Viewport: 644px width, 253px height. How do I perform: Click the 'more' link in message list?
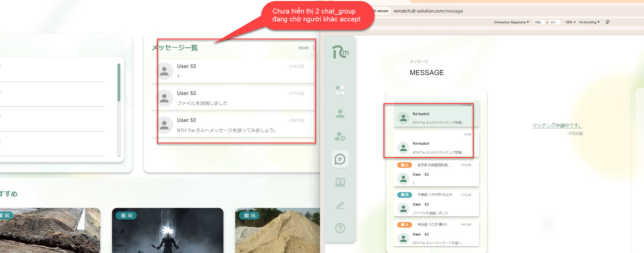click(303, 48)
